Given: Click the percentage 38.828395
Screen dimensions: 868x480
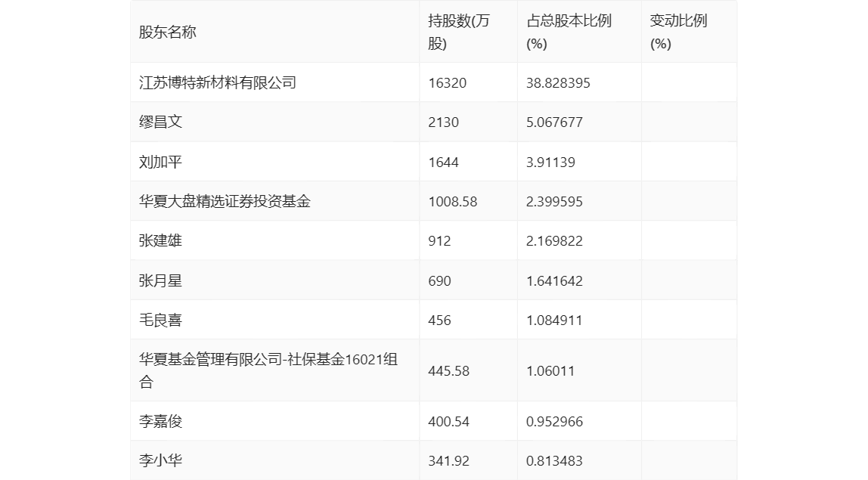Looking at the screenshot, I should pos(558,83).
